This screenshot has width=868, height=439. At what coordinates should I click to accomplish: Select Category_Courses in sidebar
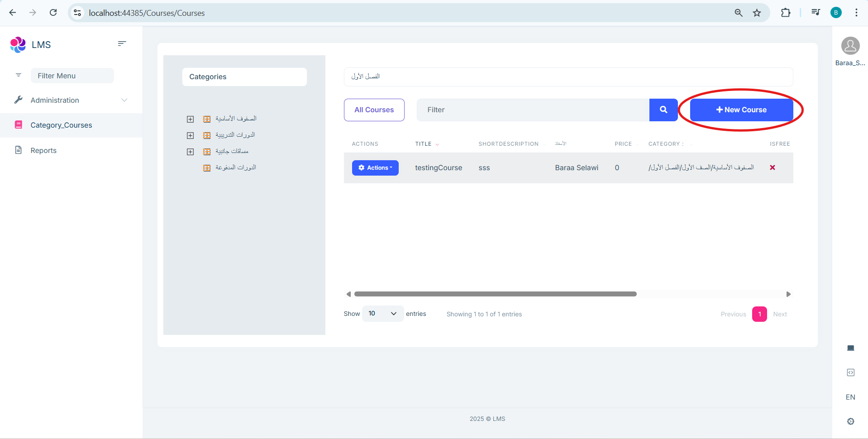click(71, 125)
